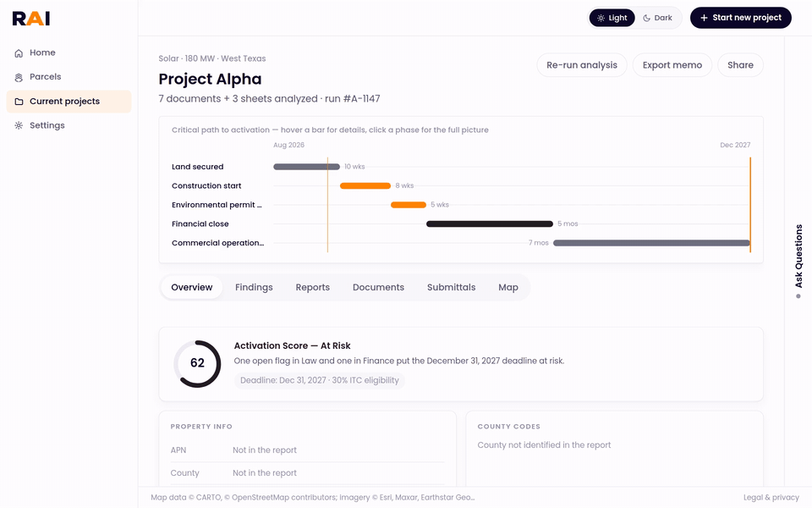Export the memo

tap(672, 65)
